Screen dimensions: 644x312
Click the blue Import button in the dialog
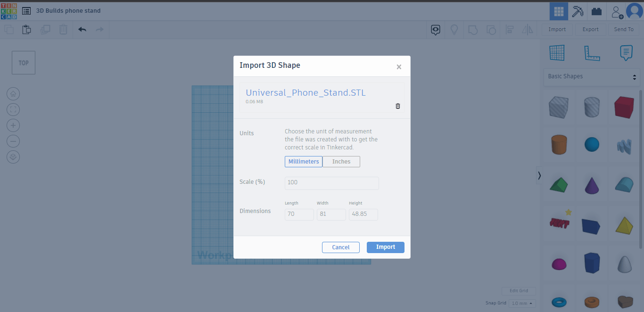385,247
